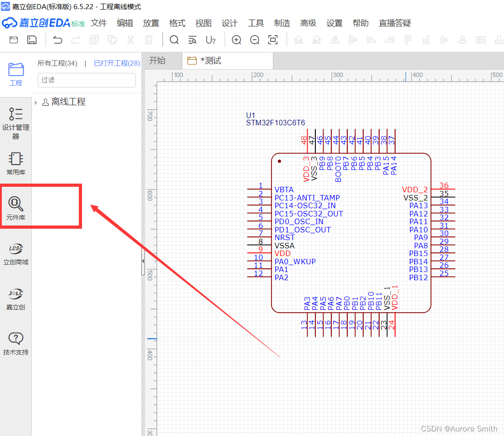Collapse the left panel handle
This screenshot has height=436, width=504.
[x=143, y=261]
